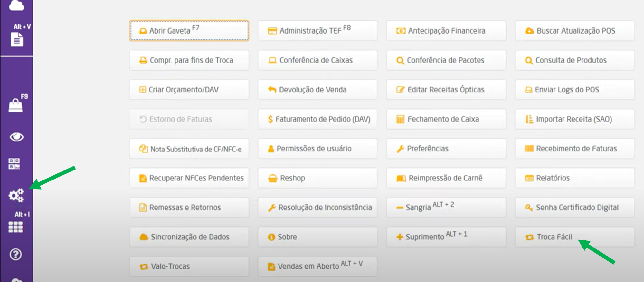This screenshot has width=644, height=282.
Task: Click Sangria button
Action: [x=446, y=207]
